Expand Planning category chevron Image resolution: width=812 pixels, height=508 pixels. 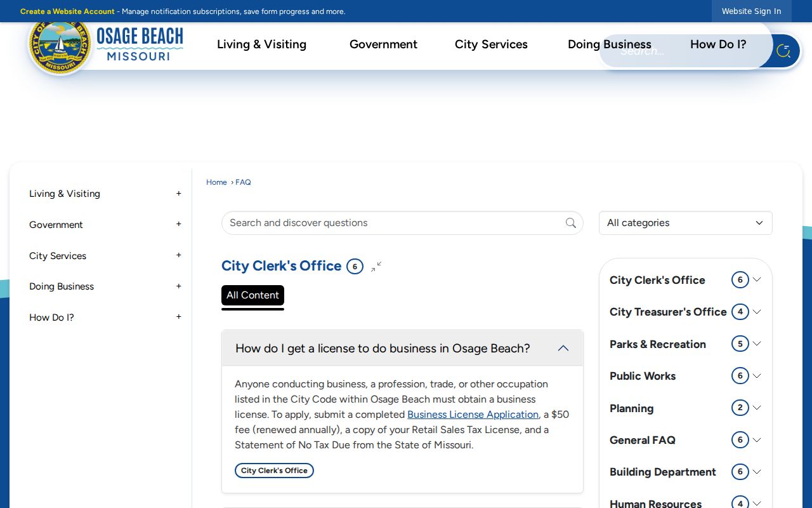[x=757, y=408]
